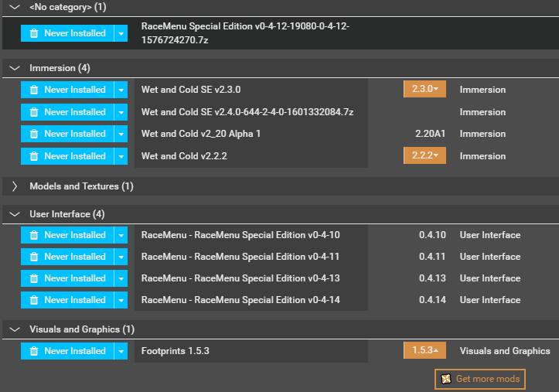This screenshot has height=392, width=559.
Task: Open action dropdown for Wet and Cold SE v2.4.0
Action: pos(121,112)
